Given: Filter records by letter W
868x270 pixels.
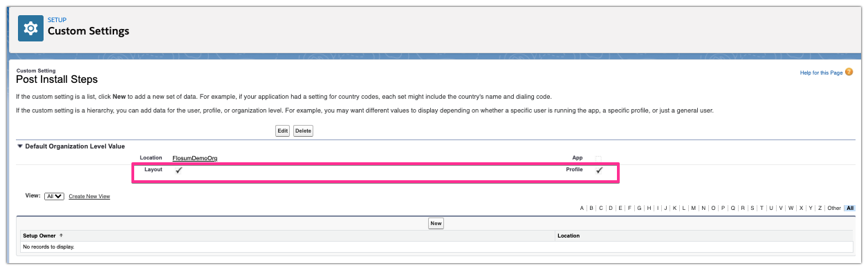Looking at the screenshot, I should click(x=791, y=208).
